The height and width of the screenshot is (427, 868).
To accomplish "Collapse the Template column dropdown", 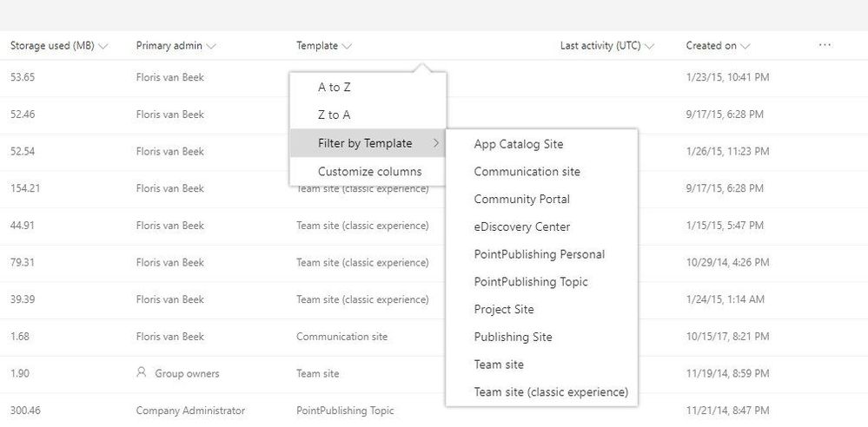I will click(347, 47).
